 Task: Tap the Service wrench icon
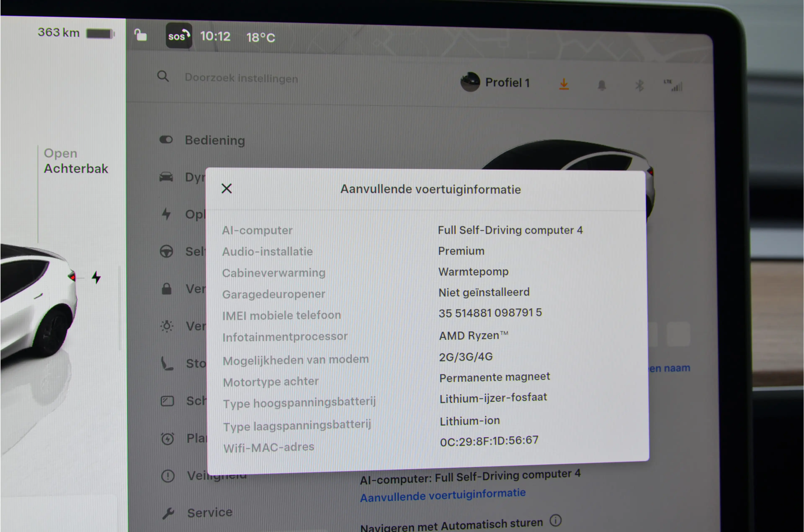[168, 514]
